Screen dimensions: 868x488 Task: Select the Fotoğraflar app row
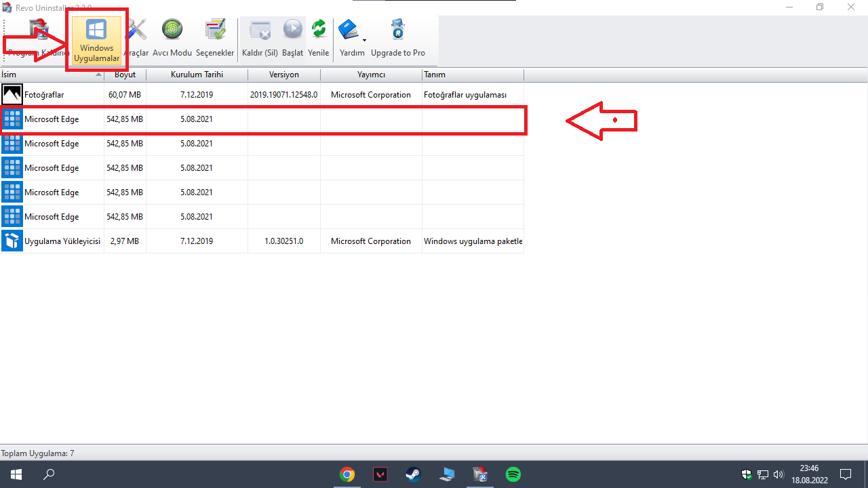tap(262, 95)
